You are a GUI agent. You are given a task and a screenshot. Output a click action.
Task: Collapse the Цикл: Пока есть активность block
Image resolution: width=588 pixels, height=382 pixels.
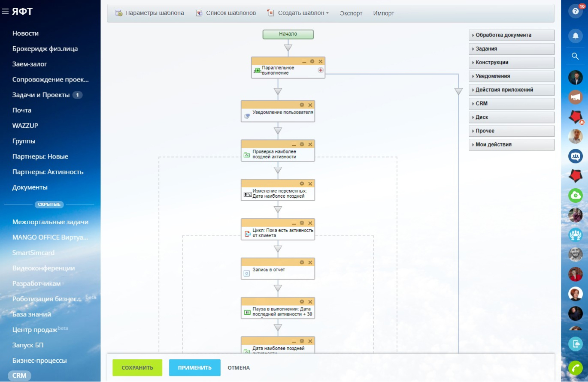pyautogui.click(x=294, y=223)
